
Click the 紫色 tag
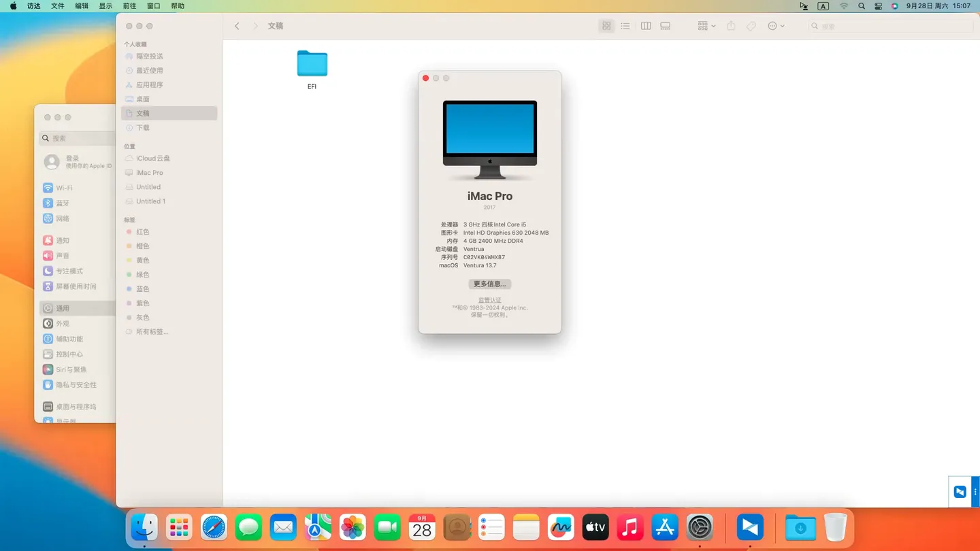[x=169, y=303]
